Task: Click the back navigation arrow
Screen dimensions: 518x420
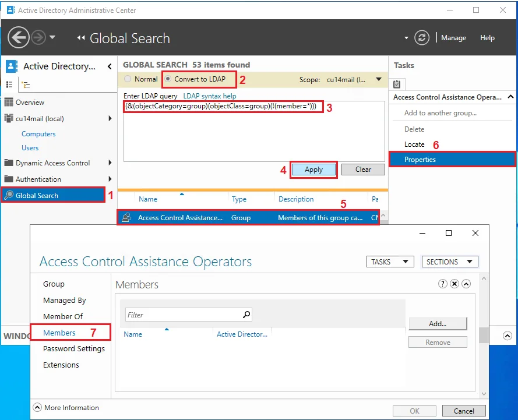Action: point(19,38)
